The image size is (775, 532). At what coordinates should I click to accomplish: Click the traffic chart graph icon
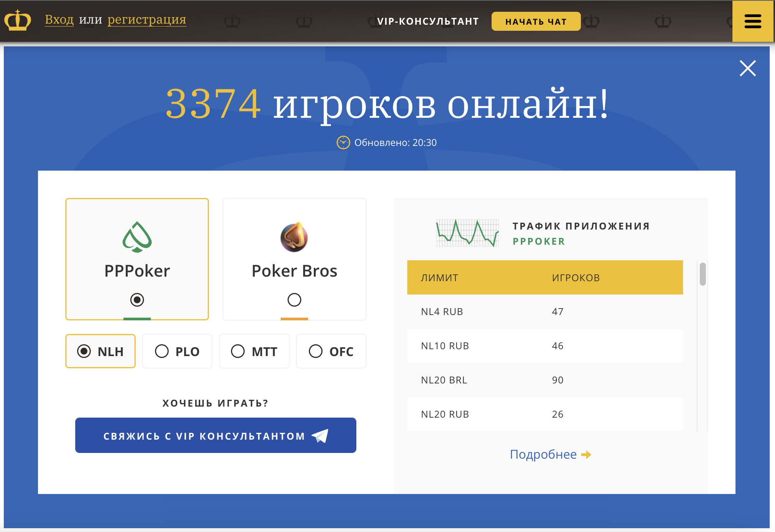coord(467,233)
